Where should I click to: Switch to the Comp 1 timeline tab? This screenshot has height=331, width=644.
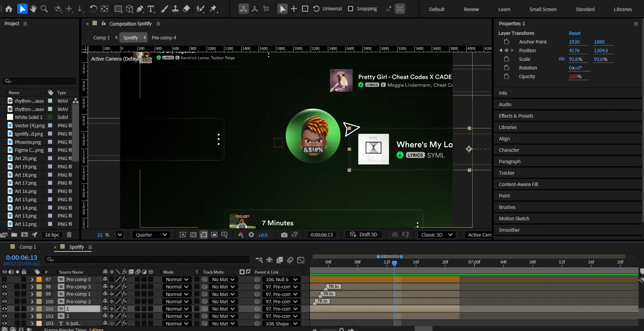[28, 247]
